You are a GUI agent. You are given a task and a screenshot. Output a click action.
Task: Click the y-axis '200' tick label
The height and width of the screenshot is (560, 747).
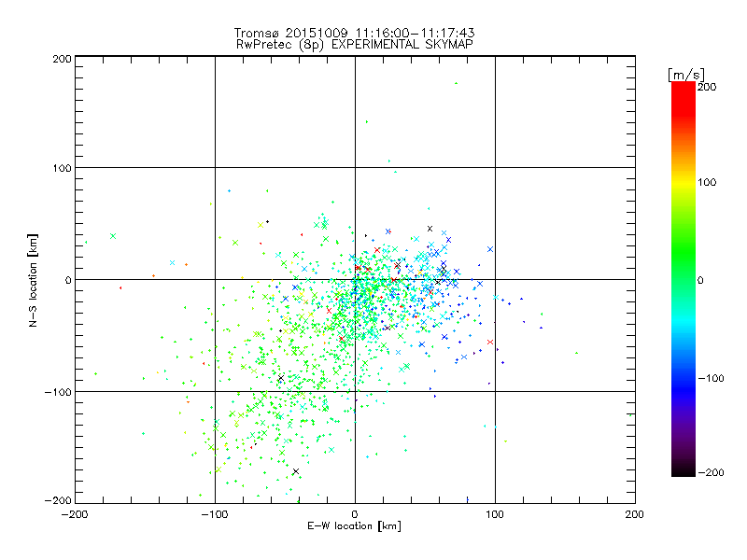click(x=63, y=59)
